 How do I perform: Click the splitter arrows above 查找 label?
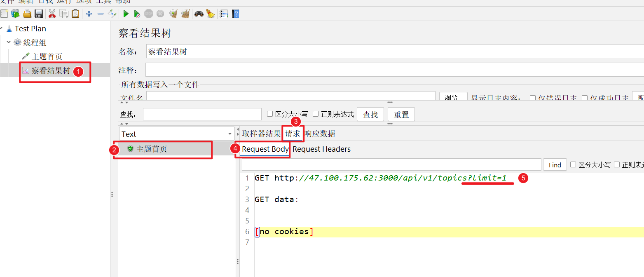pos(124,102)
